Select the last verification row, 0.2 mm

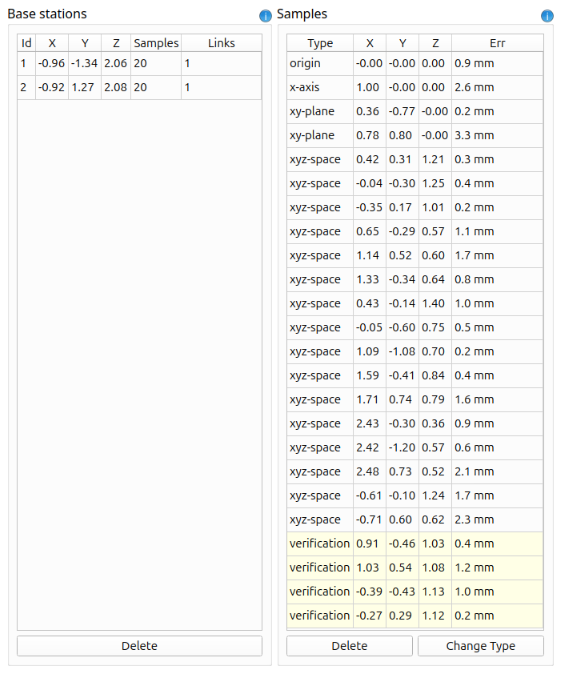[x=415, y=616]
